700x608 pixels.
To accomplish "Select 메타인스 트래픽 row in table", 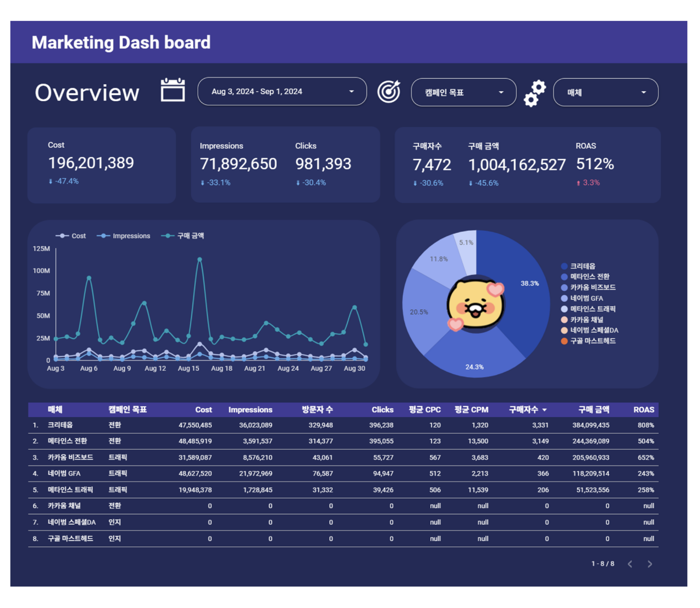I will (x=343, y=490).
